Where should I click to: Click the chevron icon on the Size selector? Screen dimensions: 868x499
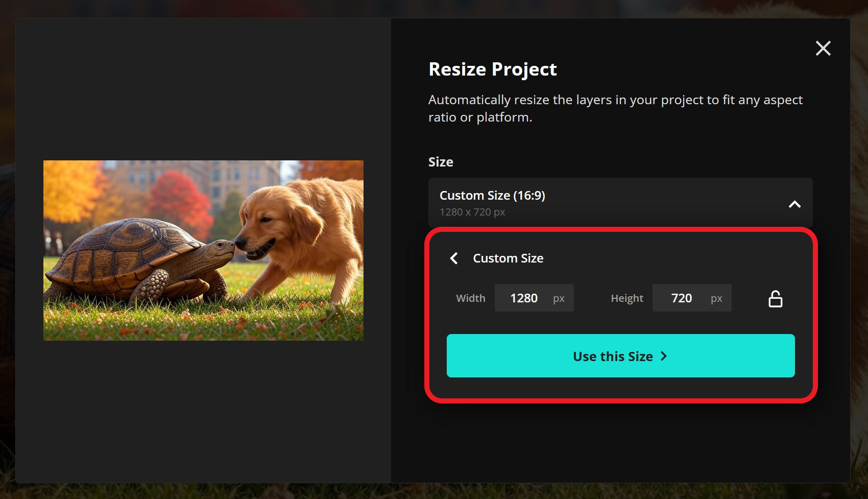(x=794, y=203)
